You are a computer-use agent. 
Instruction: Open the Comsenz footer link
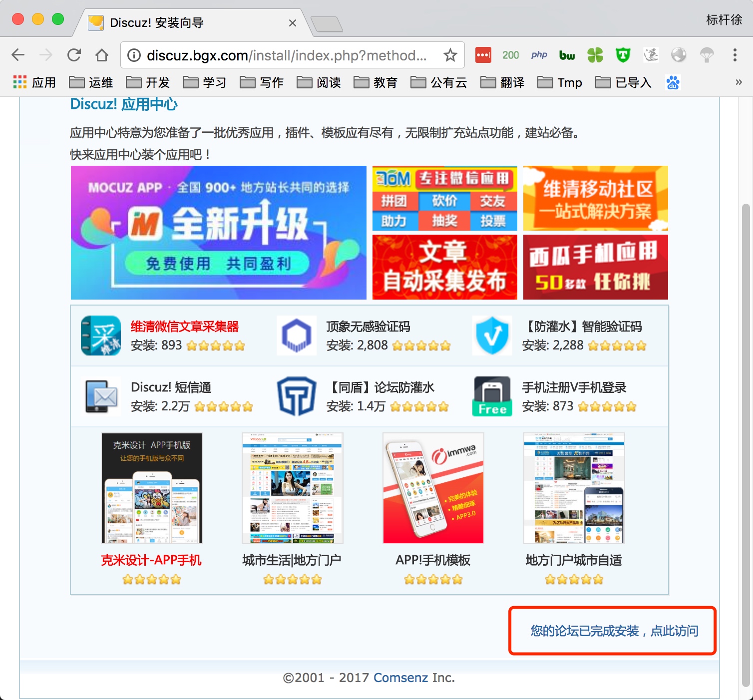(400, 678)
